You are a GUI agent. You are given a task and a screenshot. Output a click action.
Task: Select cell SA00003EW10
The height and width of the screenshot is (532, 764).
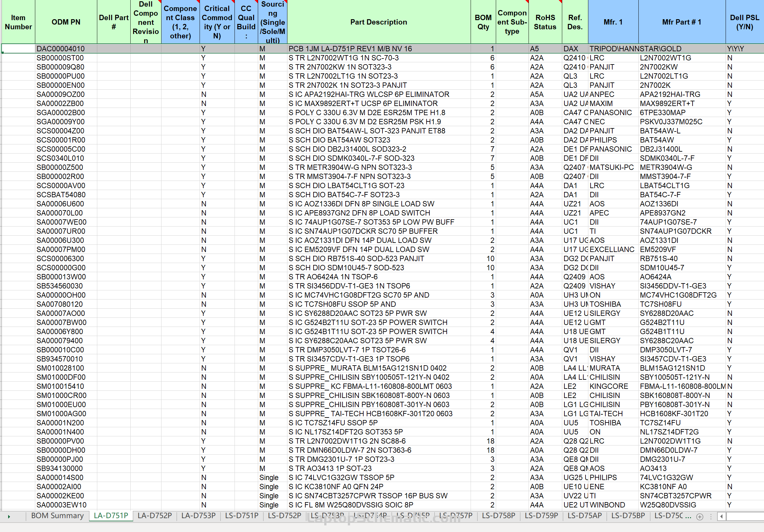pyautogui.click(x=66, y=505)
